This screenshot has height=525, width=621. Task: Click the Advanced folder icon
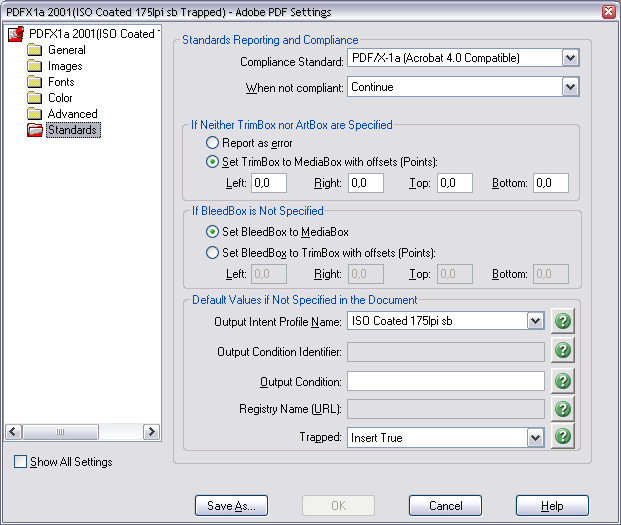(34, 114)
